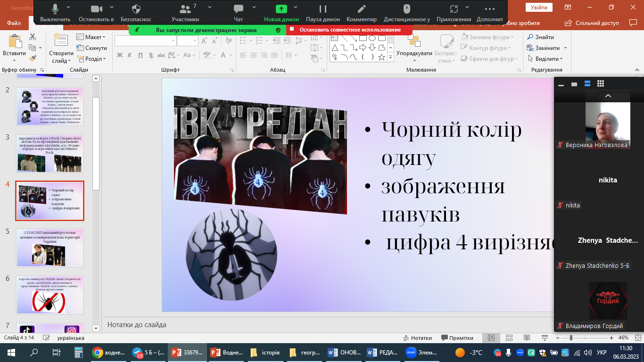The height and width of the screenshot is (362, 644).
Task: Stop Zoom screen sharing red button
Action: click(349, 30)
